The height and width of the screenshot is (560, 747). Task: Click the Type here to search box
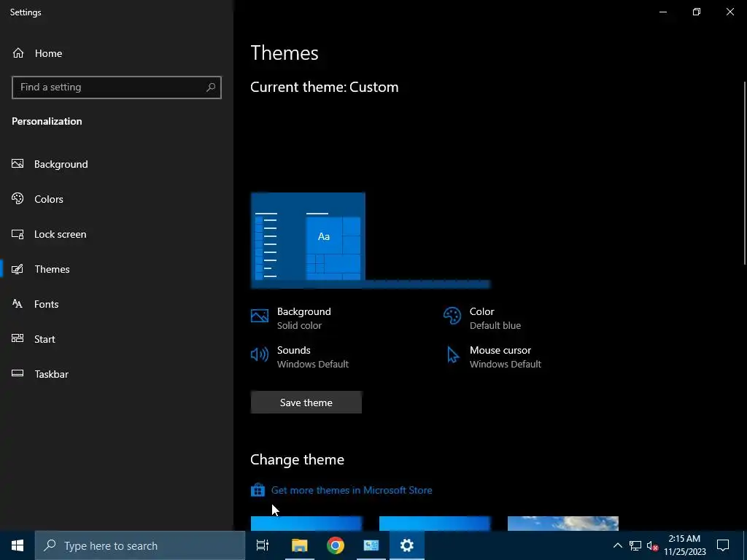pyautogui.click(x=140, y=545)
